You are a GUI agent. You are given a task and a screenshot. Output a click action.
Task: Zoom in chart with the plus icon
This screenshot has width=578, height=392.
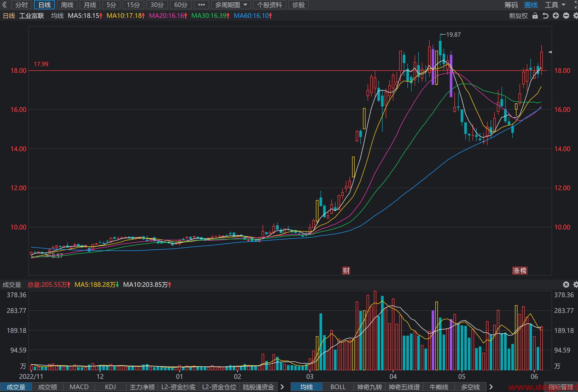[x=556, y=16]
